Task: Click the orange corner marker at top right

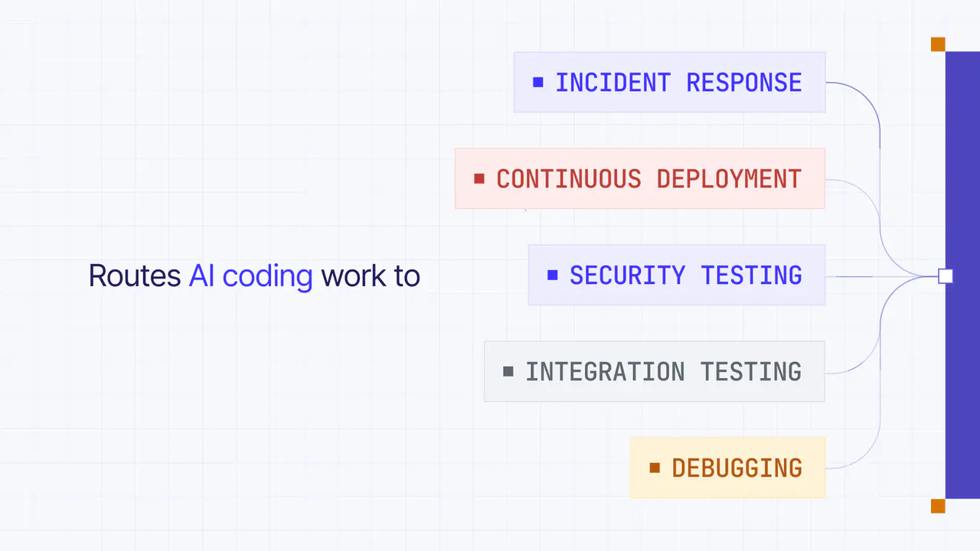Action: (x=938, y=44)
